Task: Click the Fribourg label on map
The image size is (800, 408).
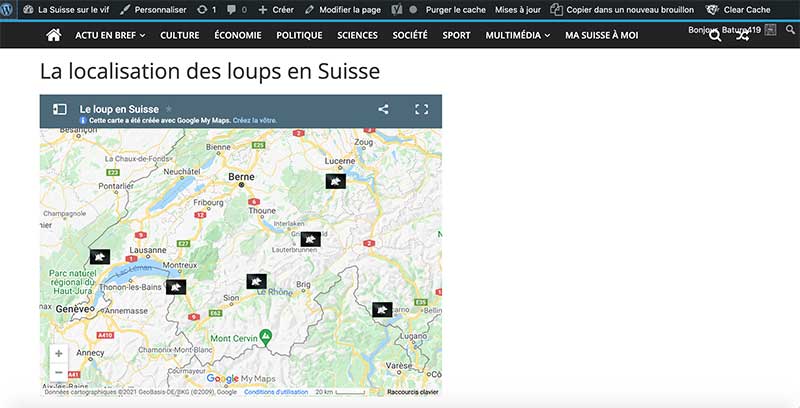Action: [x=208, y=202]
